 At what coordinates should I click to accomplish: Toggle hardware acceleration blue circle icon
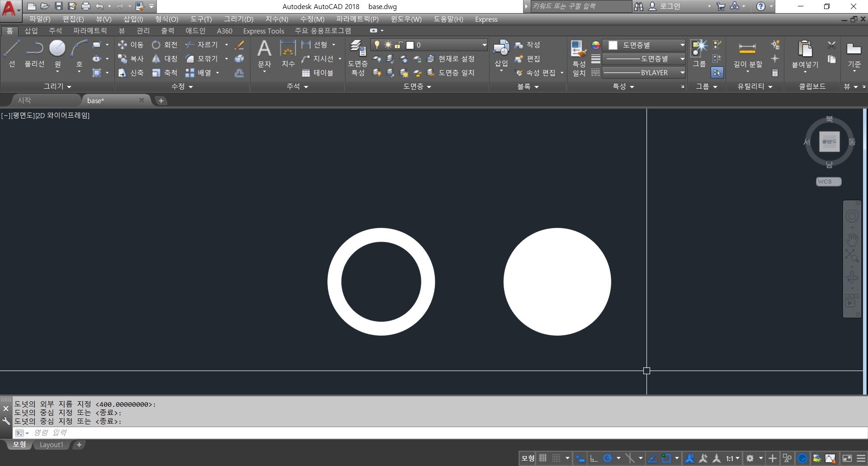pos(802,458)
